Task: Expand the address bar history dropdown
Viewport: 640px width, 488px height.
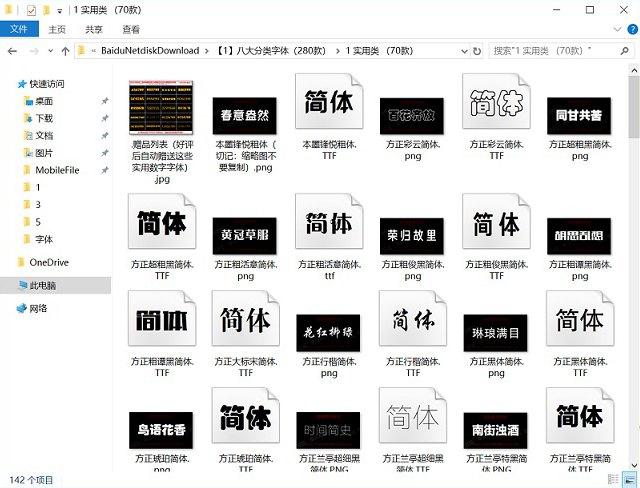Action: [x=464, y=51]
